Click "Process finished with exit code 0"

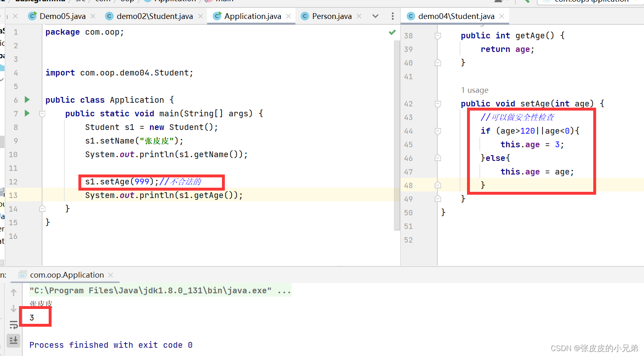tap(111, 345)
